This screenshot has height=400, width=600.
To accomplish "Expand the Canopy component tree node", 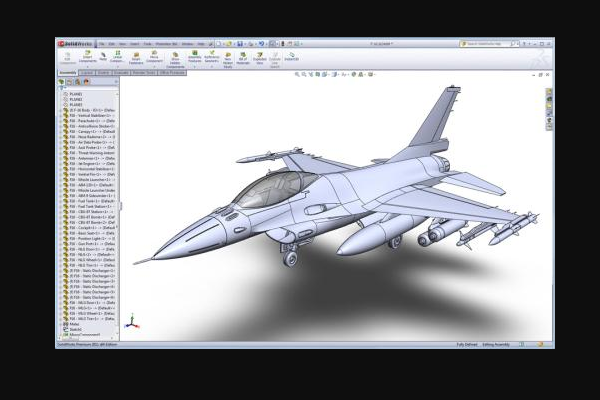I will [x=63, y=131].
